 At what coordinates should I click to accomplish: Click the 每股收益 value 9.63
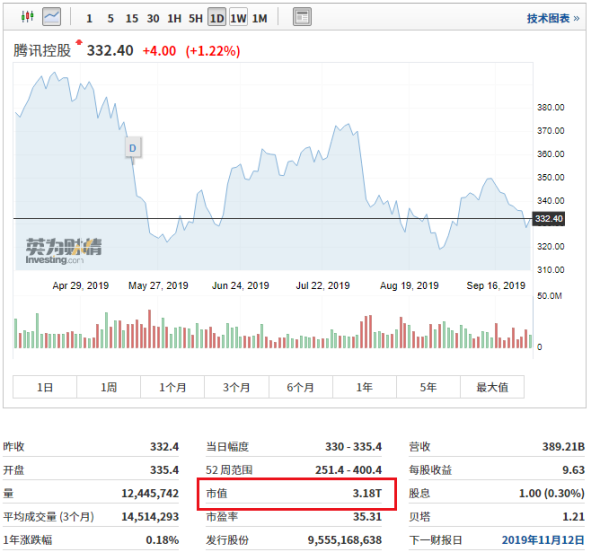click(x=573, y=470)
